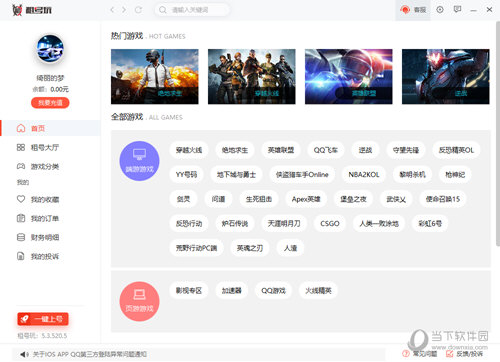Screen dimensions: 500x362
Task: Open 我的投诉 in the sidebar
Action: pyautogui.click(x=50, y=256)
